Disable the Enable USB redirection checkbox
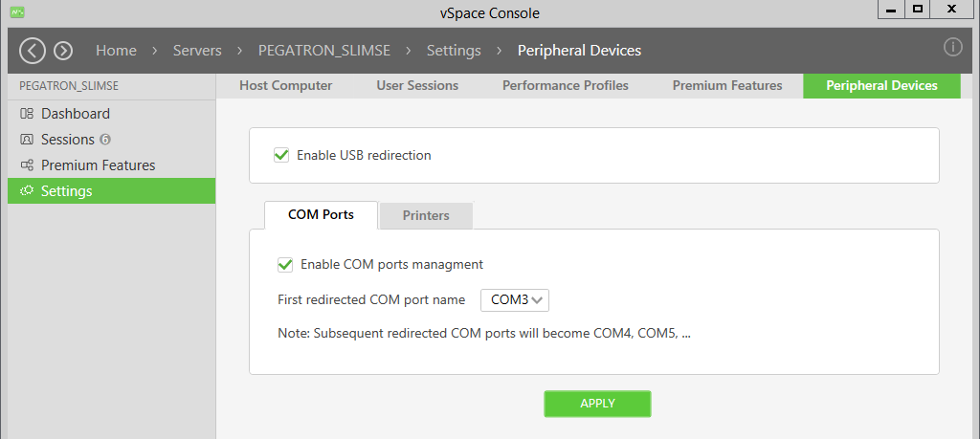980x439 pixels. [281, 155]
